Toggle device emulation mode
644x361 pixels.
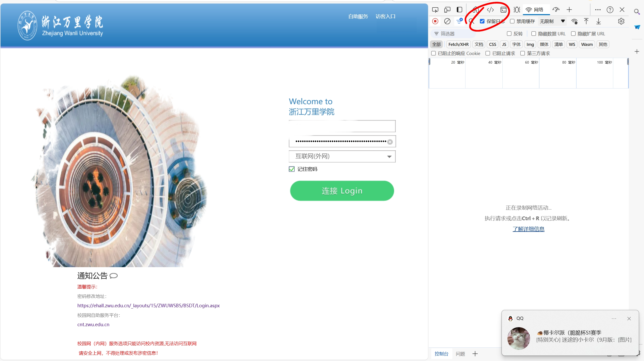[447, 10]
